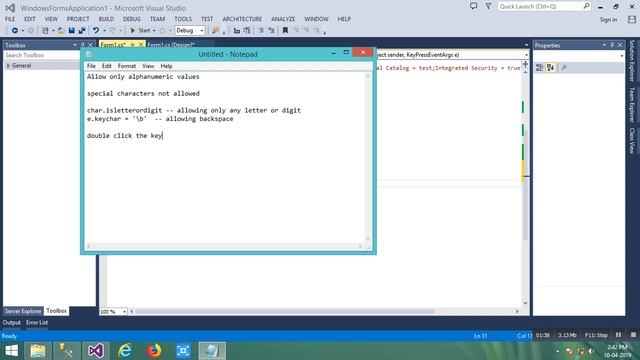This screenshot has height=360, width=640.
Task: Open Firefox from the taskbar
Action: point(154,351)
